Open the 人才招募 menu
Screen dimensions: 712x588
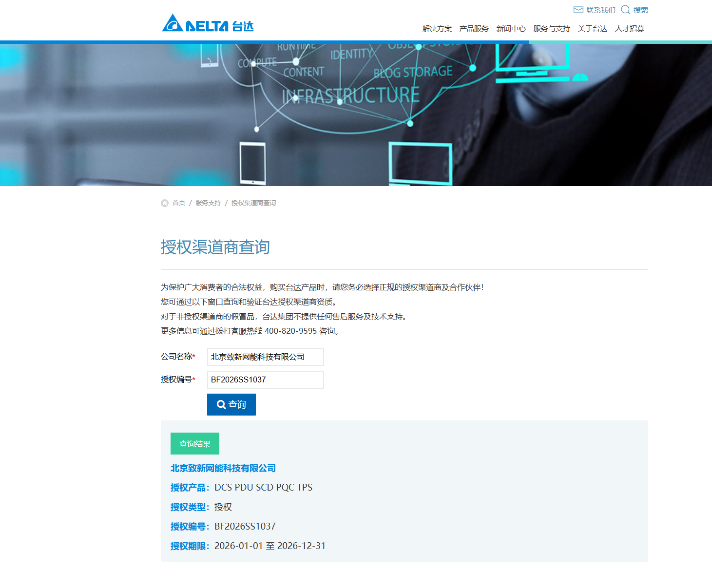tap(630, 29)
